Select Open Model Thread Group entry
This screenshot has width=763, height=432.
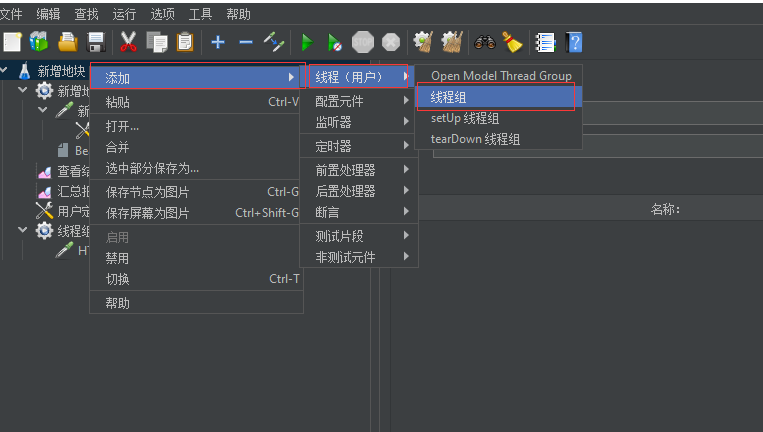[501, 76]
